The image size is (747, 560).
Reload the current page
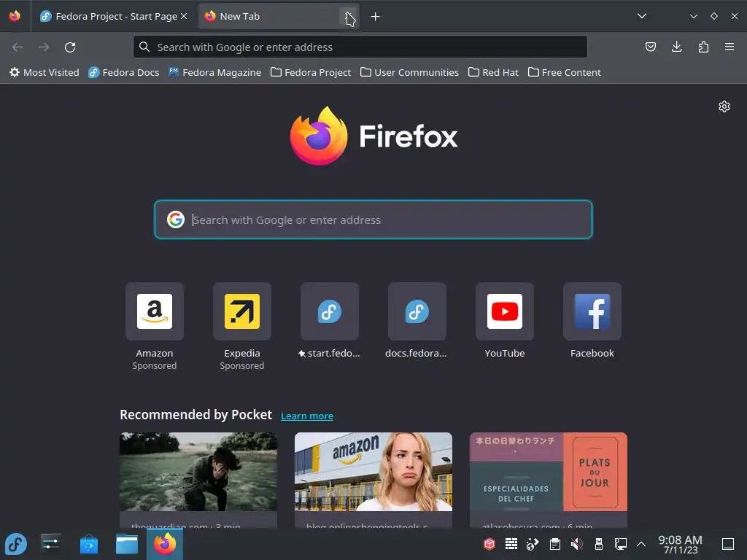(x=70, y=47)
